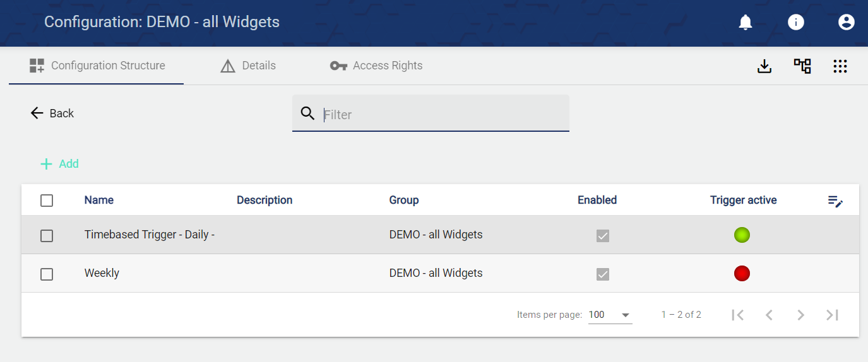This screenshot has height=362, width=868.
Task: Open the Access Rights tab
Action: pyautogui.click(x=376, y=66)
